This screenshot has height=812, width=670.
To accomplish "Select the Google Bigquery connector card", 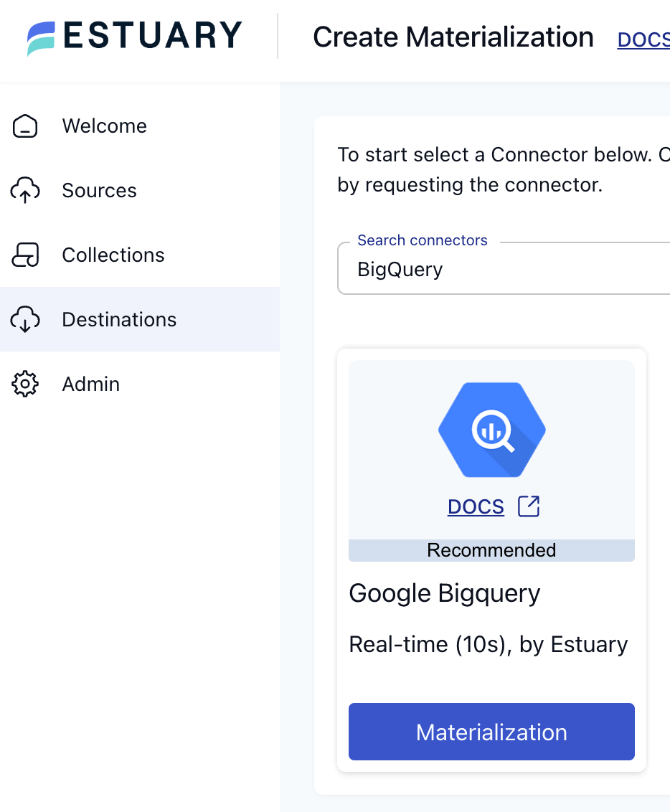I will click(x=491, y=560).
